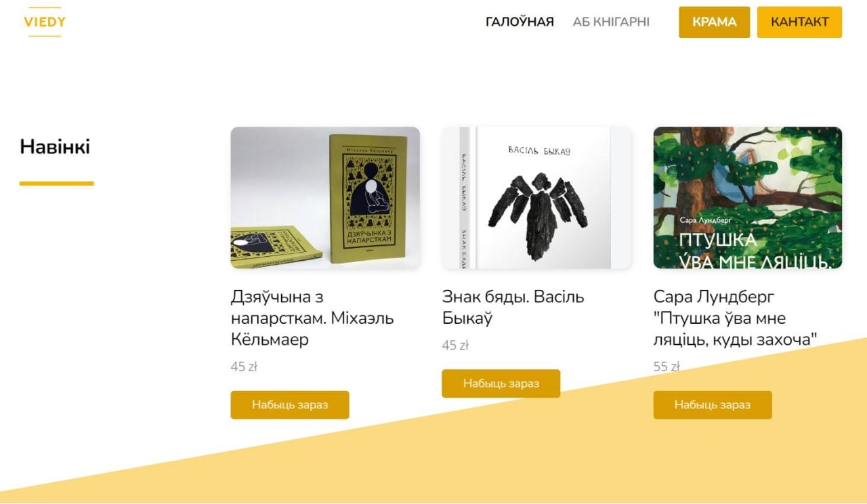The image size is (867, 504).
Task: Click the 45 zł price under Знак бяды
Action: pos(455,345)
